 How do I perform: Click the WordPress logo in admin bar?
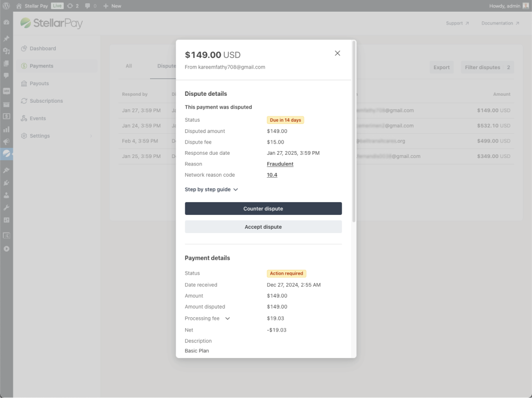pyautogui.click(x=6, y=6)
